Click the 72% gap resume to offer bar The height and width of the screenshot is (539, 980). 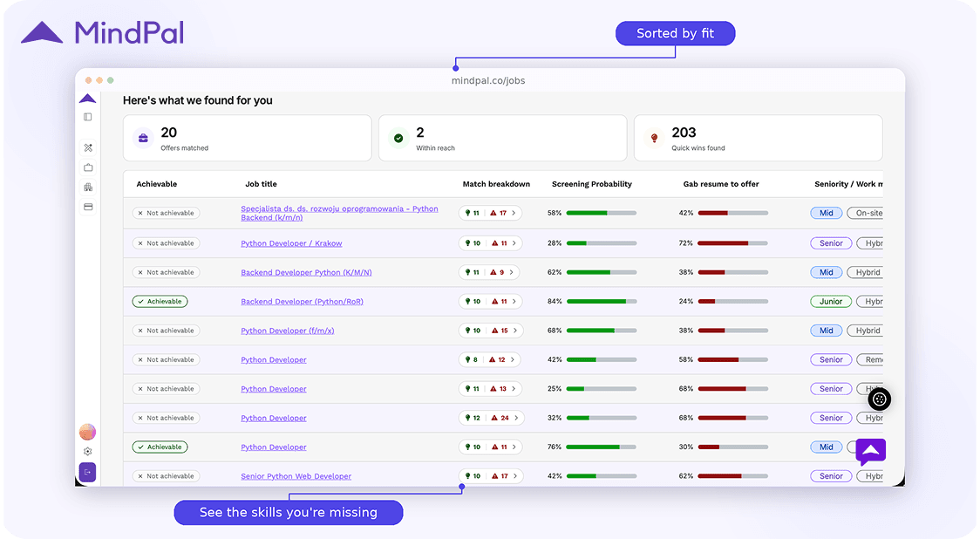click(x=733, y=243)
